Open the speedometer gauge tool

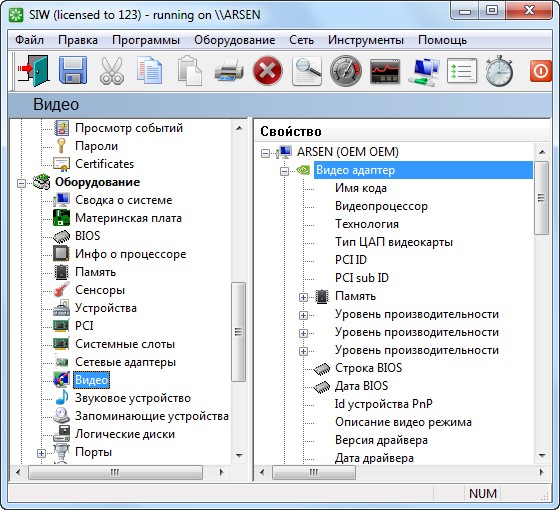tap(345, 71)
